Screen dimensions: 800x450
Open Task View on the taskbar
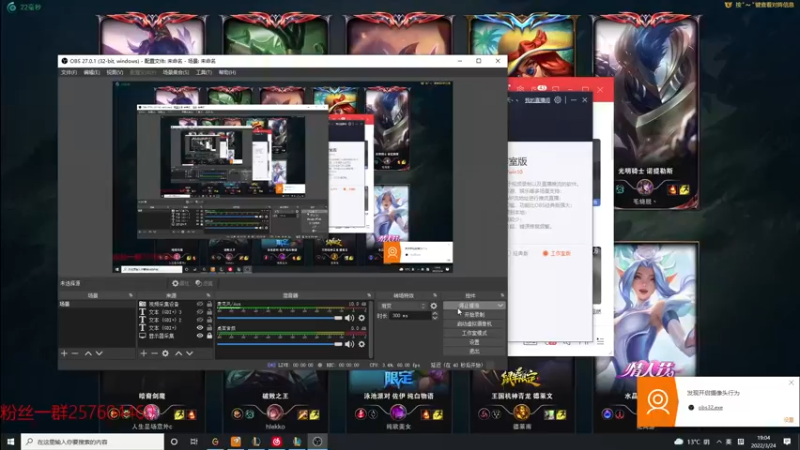click(x=194, y=441)
